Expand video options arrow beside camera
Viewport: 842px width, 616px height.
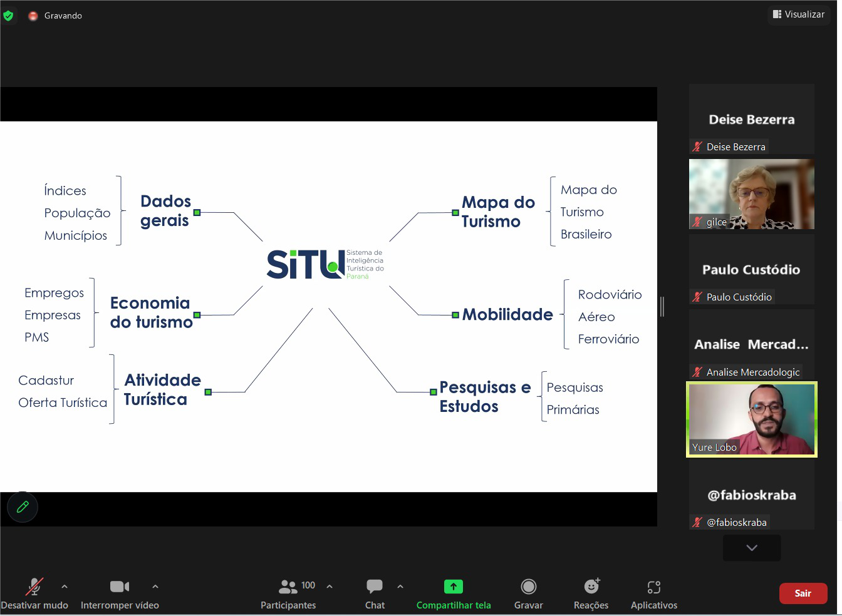click(x=155, y=587)
